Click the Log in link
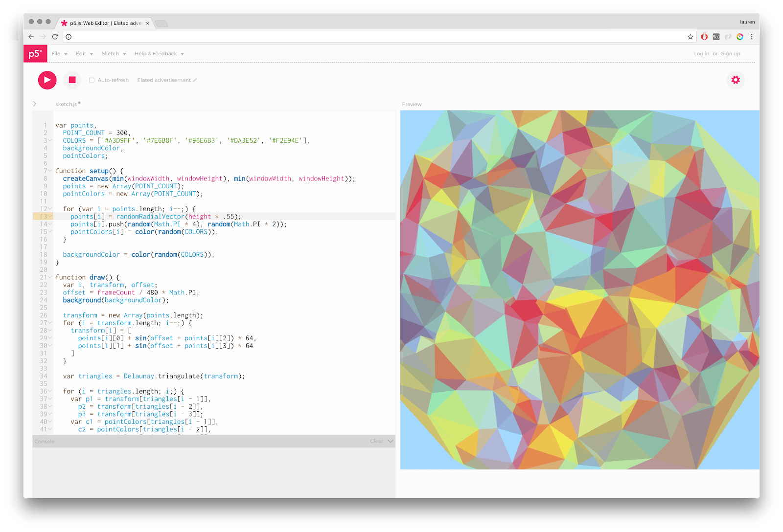The height and width of the screenshot is (532, 783). pos(701,53)
